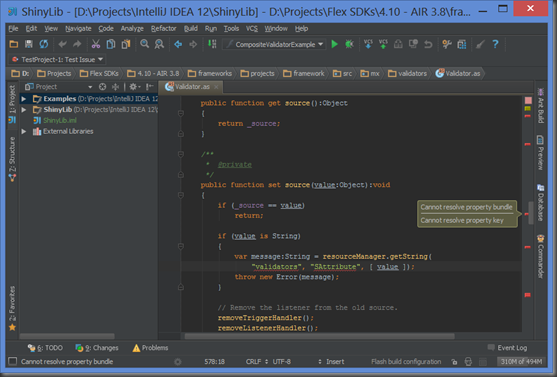Open the project folder toolbar icon

click(14, 44)
